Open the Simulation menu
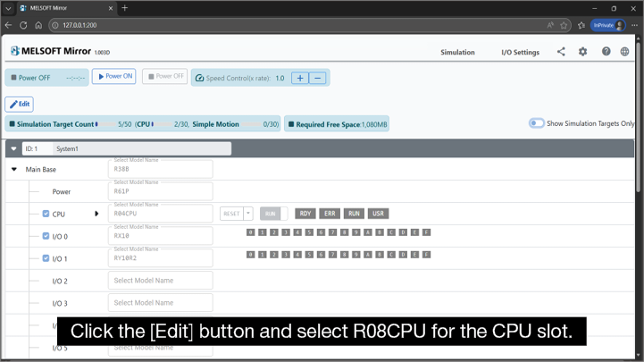 pyautogui.click(x=457, y=52)
